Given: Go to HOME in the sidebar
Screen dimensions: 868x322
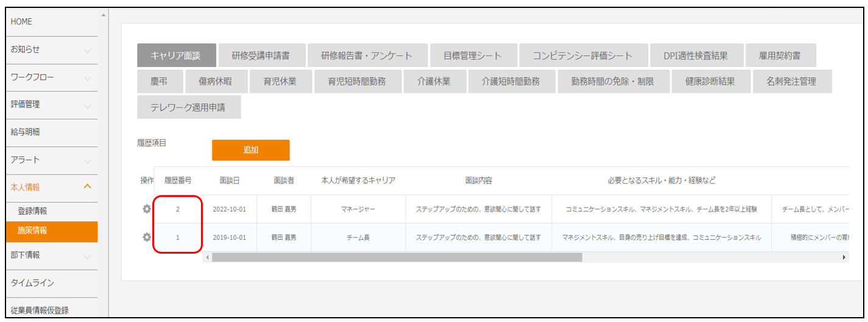Looking at the screenshot, I should point(22,22).
